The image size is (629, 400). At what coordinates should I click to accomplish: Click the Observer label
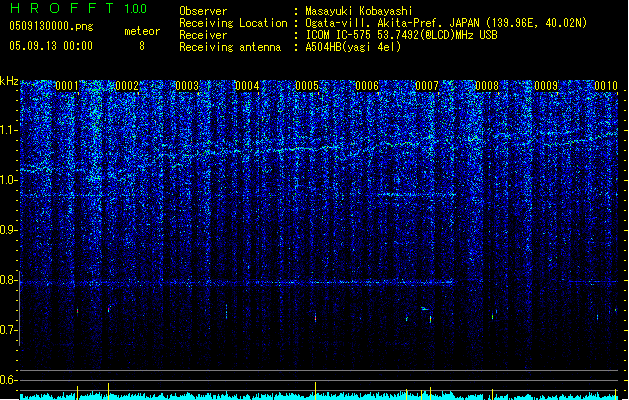coord(203,11)
